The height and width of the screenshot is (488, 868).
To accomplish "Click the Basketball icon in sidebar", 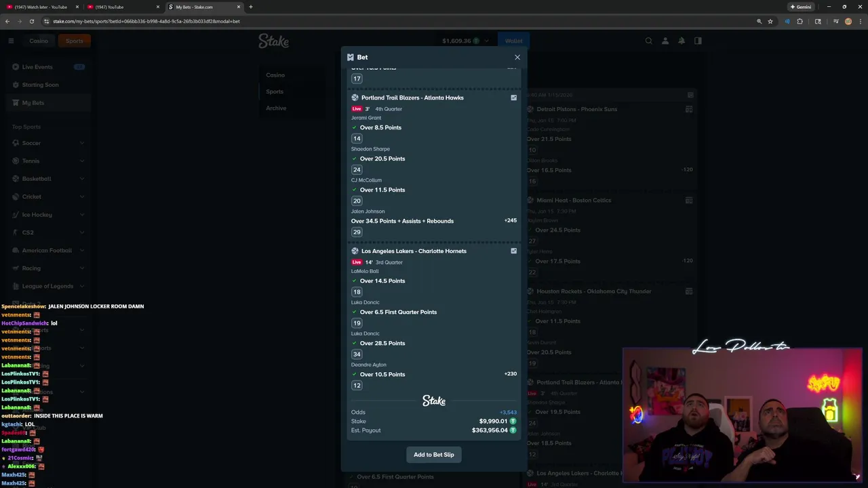I will coord(16,179).
